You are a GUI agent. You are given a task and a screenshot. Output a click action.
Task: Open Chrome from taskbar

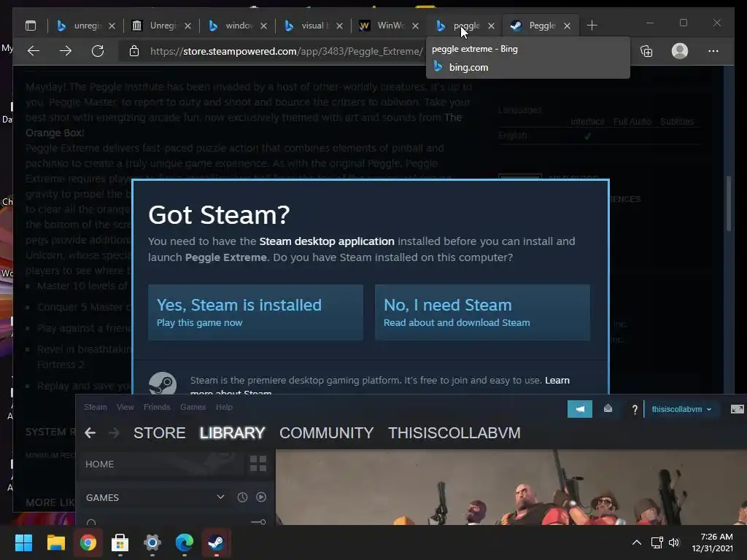[88, 542]
